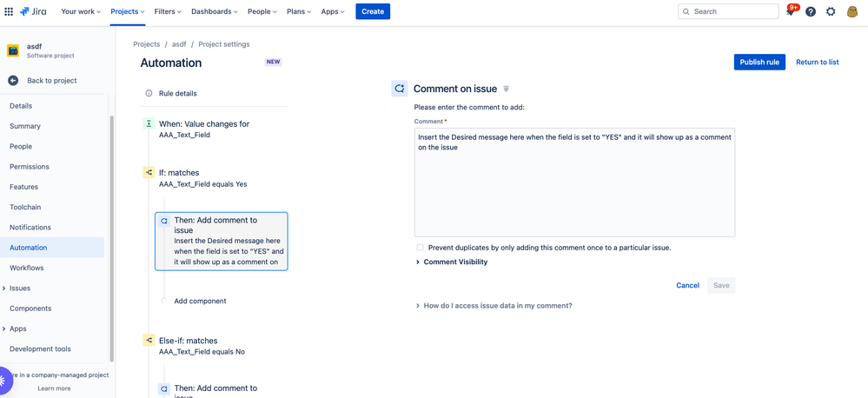Click the Project settings breadcrumb link
868x398 pixels.
point(224,44)
